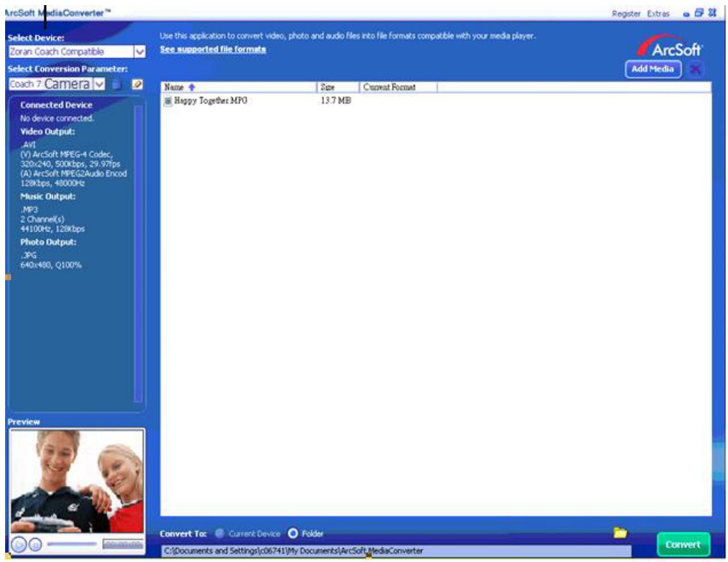Screen dimensions: 728x562
Task: Click the preview thumbnail image
Action: pyautogui.click(x=77, y=481)
